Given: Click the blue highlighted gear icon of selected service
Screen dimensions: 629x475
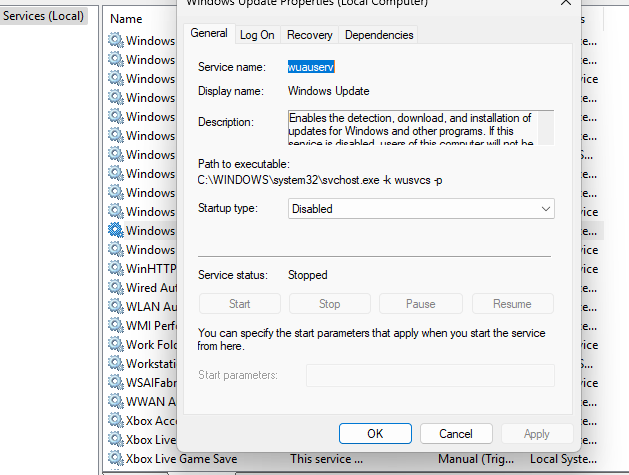Looking at the screenshot, I should (x=116, y=230).
